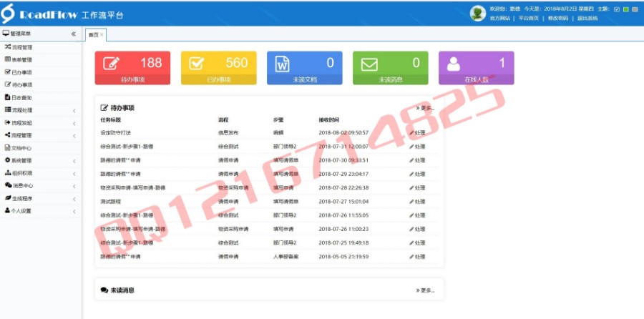The width and height of the screenshot is (644, 319).
Task: Open 文档中心 file icon in sidebar
Action: [x=7, y=147]
